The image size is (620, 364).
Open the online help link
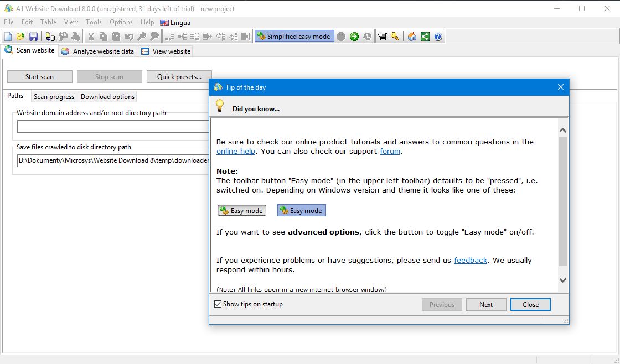click(236, 152)
